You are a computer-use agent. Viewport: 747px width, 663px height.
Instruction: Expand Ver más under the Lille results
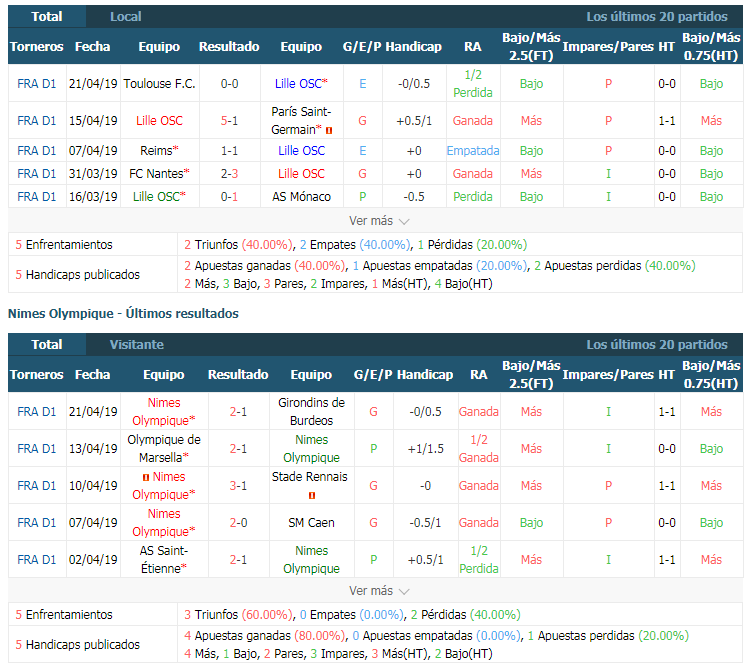click(379, 221)
